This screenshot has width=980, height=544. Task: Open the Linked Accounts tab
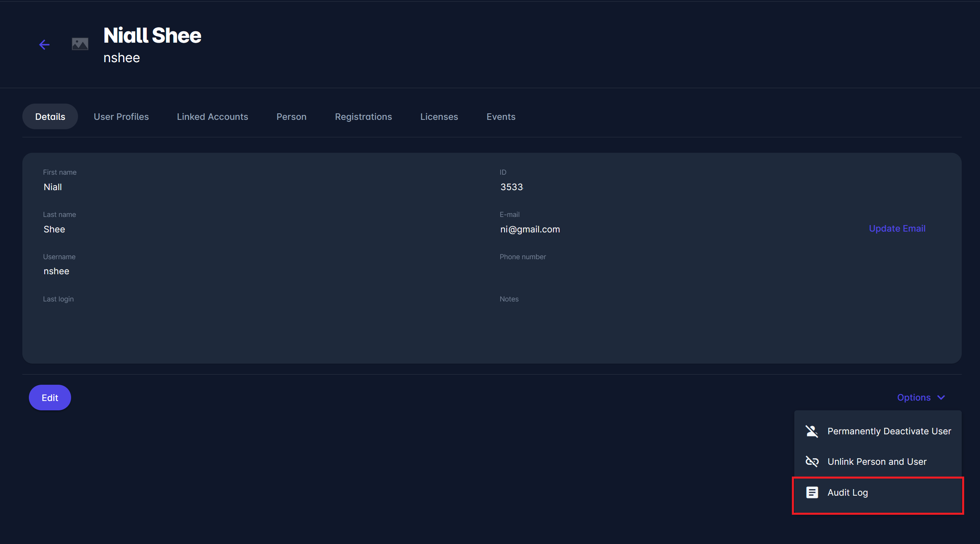click(212, 117)
